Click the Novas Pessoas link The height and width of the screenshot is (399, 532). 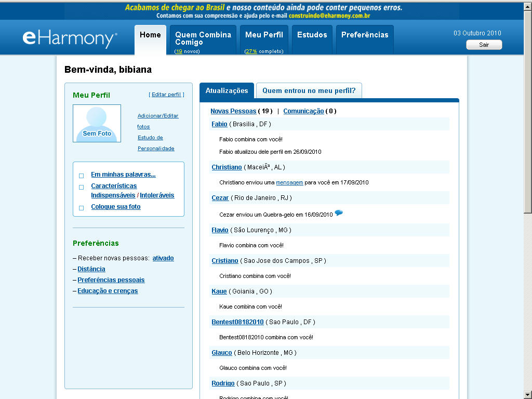[233, 111]
